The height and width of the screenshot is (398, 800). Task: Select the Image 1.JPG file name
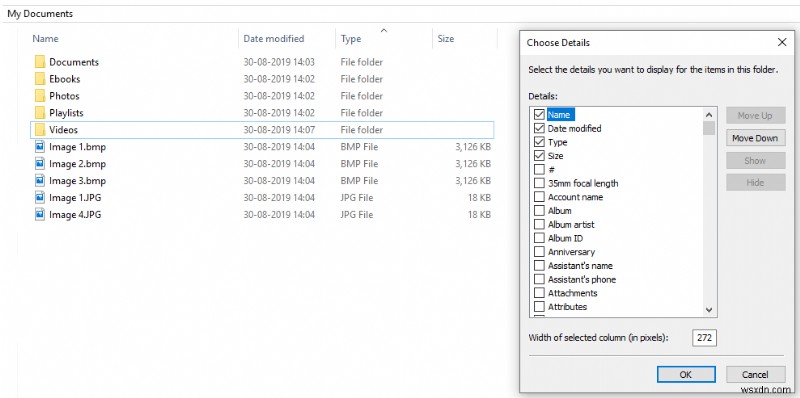(75, 197)
